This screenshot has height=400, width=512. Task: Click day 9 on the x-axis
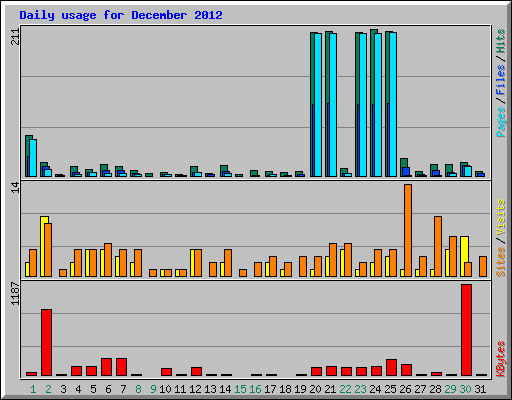[153, 389]
